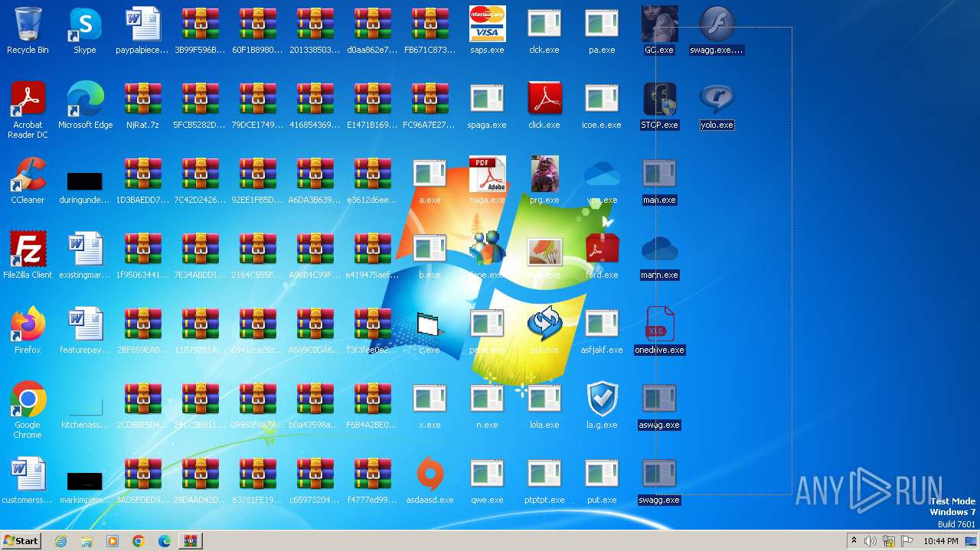Select the Acrobat Reader DC shortcut
980x551 pixels.
click(28, 110)
